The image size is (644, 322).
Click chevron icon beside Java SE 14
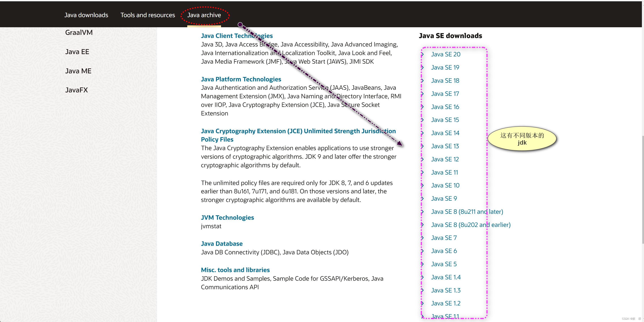click(423, 133)
